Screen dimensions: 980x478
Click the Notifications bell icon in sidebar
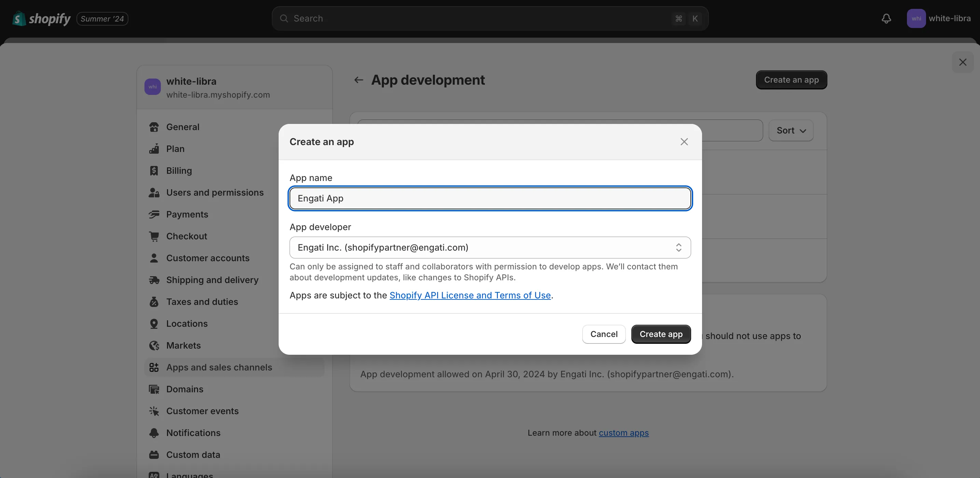click(x=154, y=433)
